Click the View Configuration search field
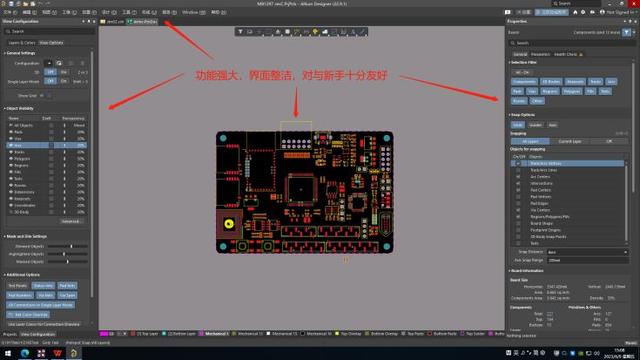Image resolution: width=640 pixels, height=360 pixels. point(49,31)
